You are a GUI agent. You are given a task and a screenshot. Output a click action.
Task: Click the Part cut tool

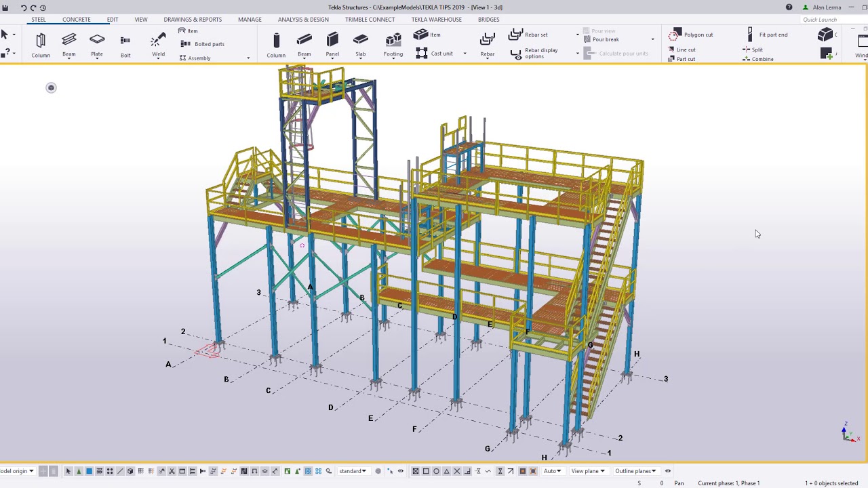[x=682, y=59]
